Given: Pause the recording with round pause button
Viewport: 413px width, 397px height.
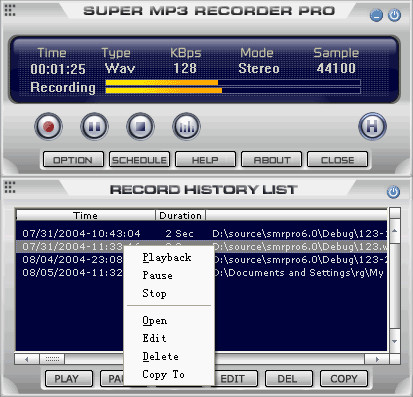Looking at the screenshot, I should pos(94,127).
